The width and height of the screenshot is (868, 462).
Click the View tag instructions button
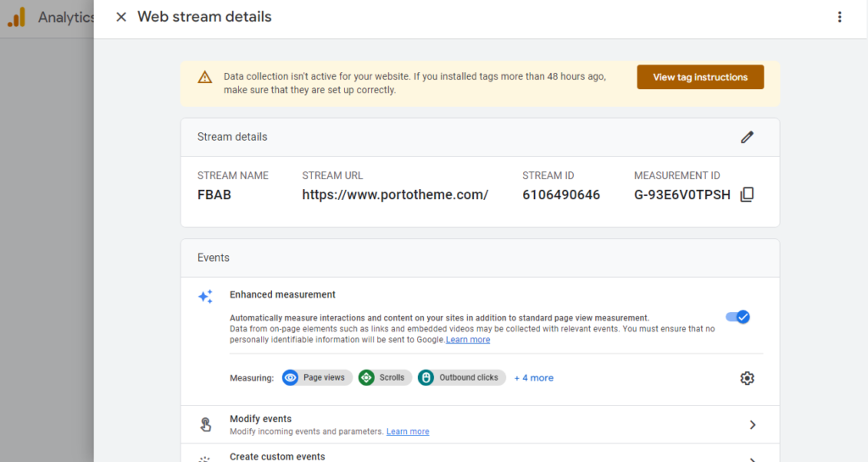(x=700, y=77)
